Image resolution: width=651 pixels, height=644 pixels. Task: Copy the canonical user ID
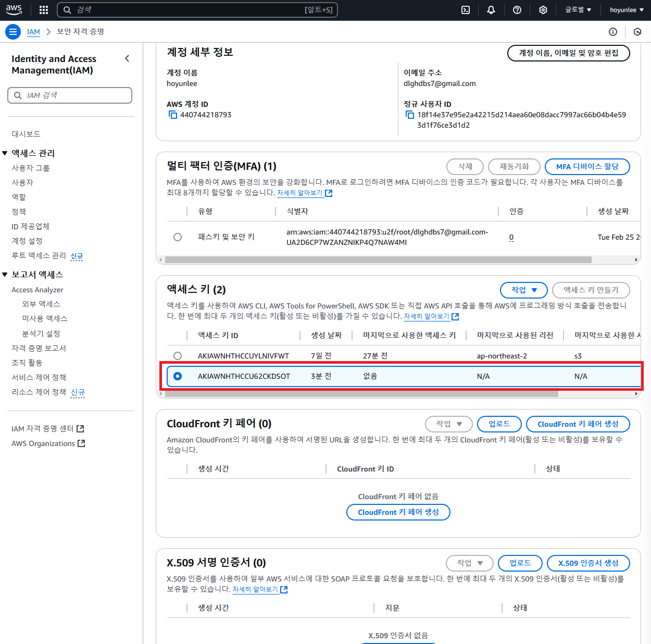pyautogui.click(x=410, y=115)
